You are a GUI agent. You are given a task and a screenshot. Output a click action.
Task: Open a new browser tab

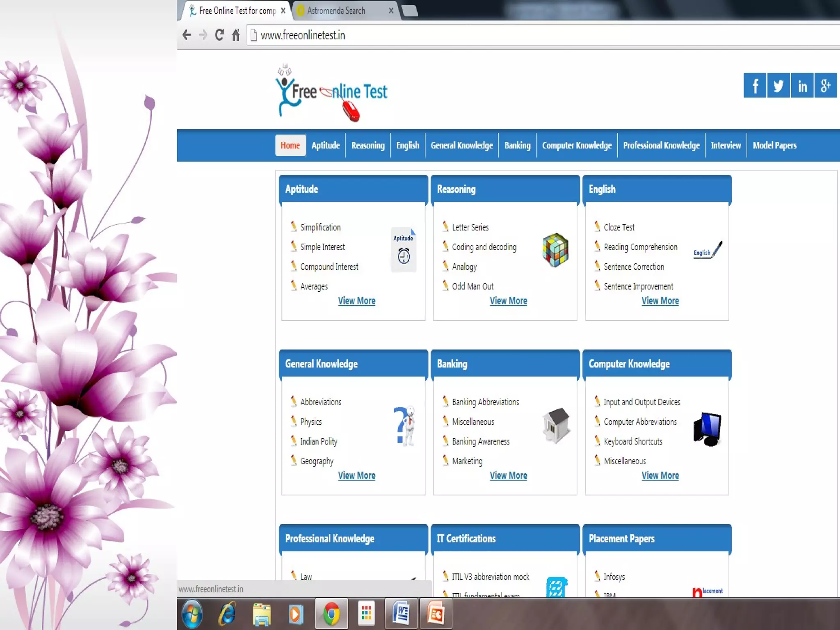point(410,11)
